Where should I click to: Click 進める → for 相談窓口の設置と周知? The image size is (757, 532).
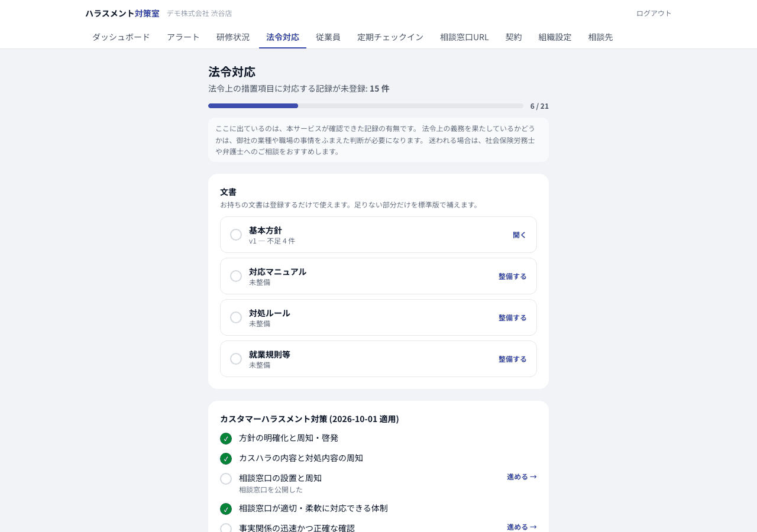point(522,476)
